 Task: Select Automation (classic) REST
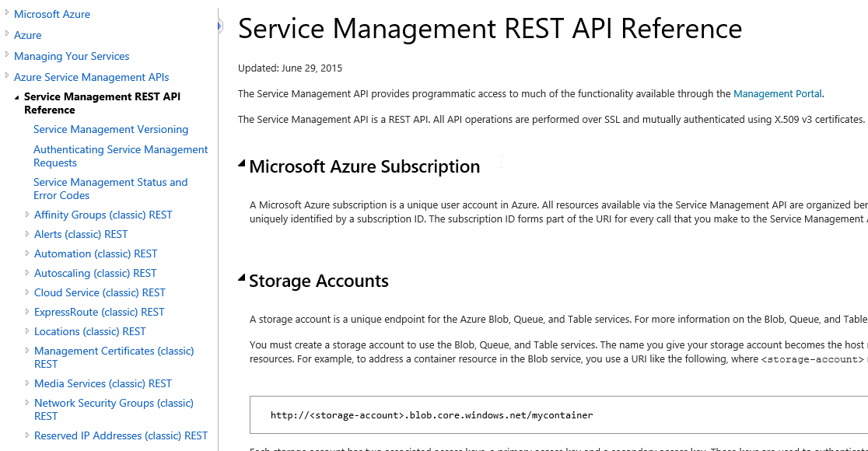[x=95, y=253]
